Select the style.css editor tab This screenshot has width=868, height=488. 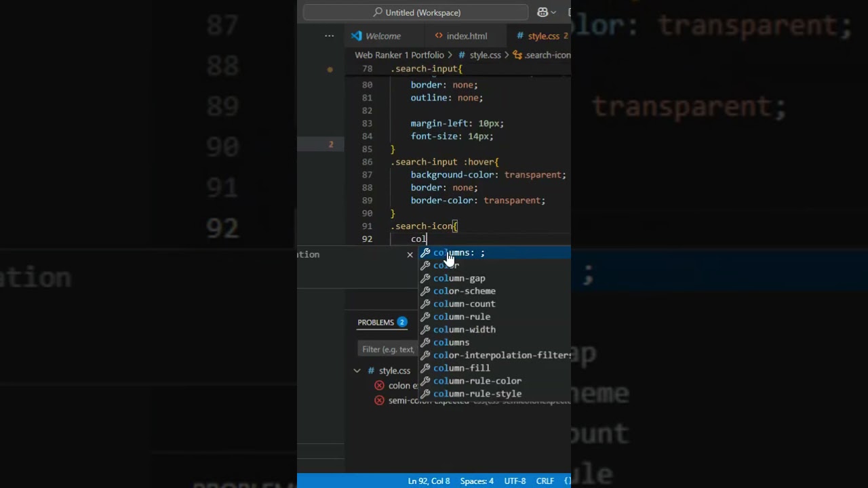click(543, 36)
